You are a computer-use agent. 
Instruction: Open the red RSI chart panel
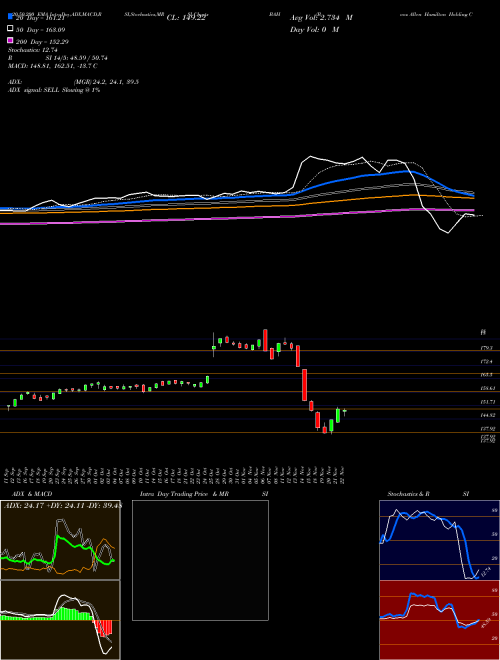[x=439, y=620]
